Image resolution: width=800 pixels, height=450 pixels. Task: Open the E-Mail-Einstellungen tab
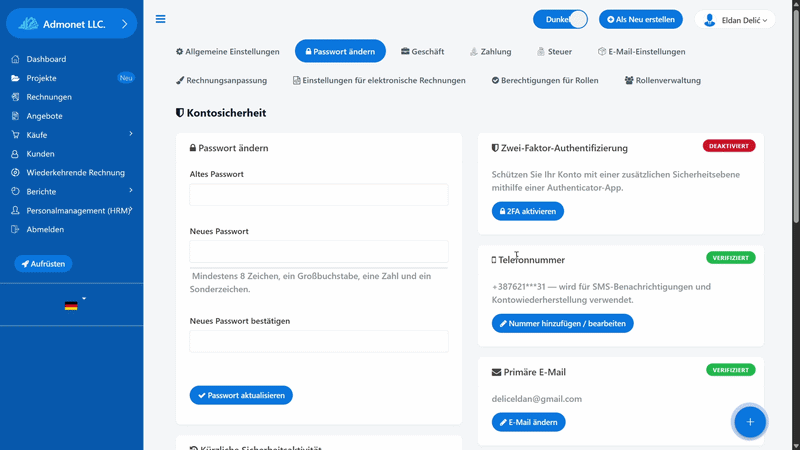point(641,52)
